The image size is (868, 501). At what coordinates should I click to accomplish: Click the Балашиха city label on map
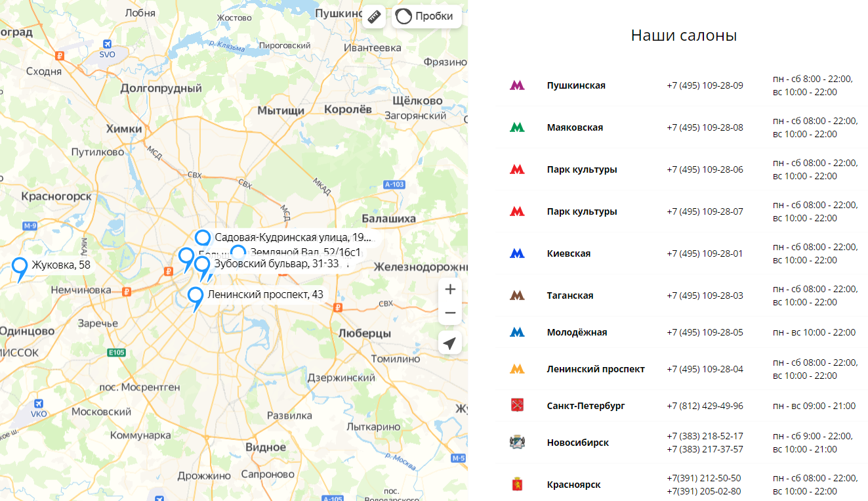pos(389,218)
